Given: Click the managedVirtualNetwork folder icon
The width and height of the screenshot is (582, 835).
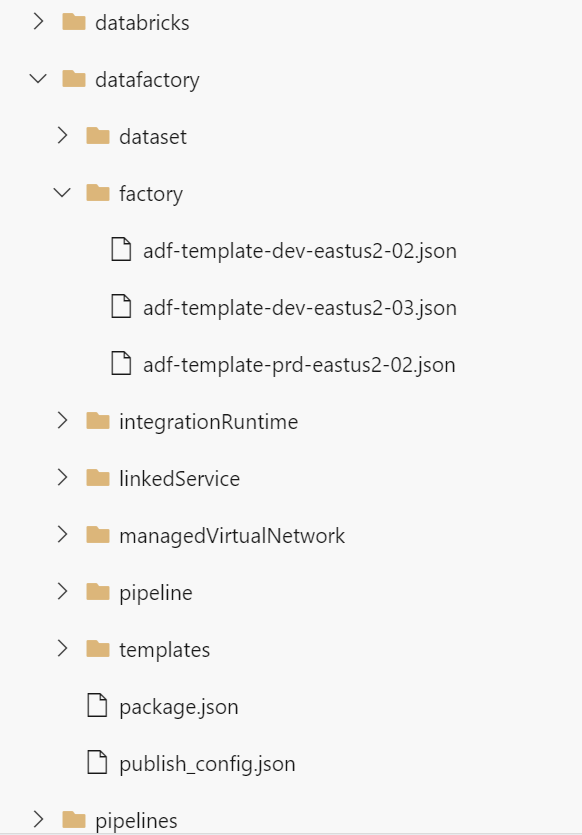Looking at the screenshot, I should pyautogui.click(x=98, y=535).
